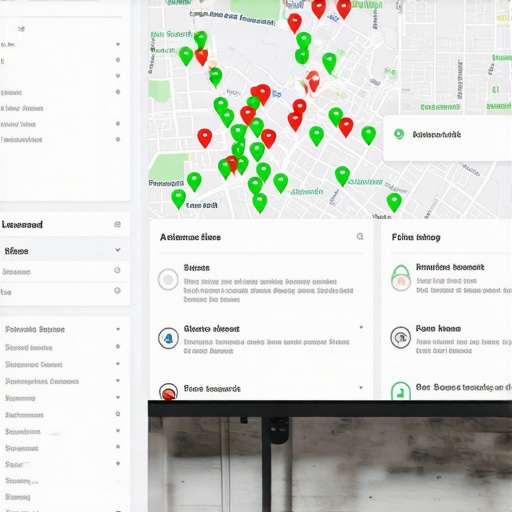This screenshot has height=512, width=512.
Task: Click the green circle icon in the map popup card
Action: point(399,134)
